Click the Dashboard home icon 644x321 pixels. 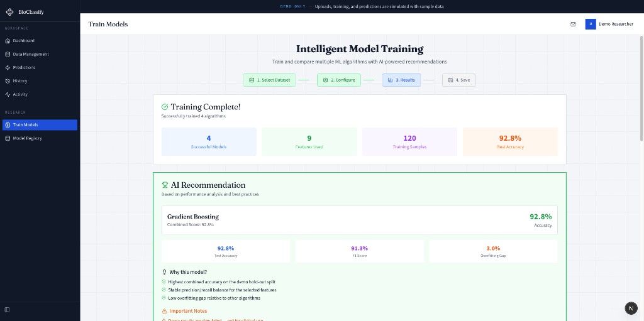8,41
